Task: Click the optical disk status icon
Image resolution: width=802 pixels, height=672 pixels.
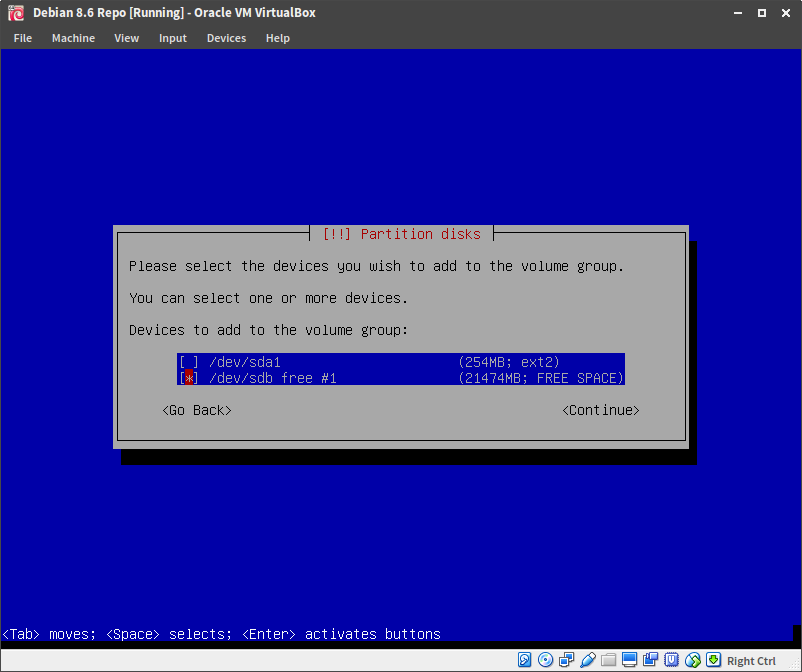Action: point(545,660)
